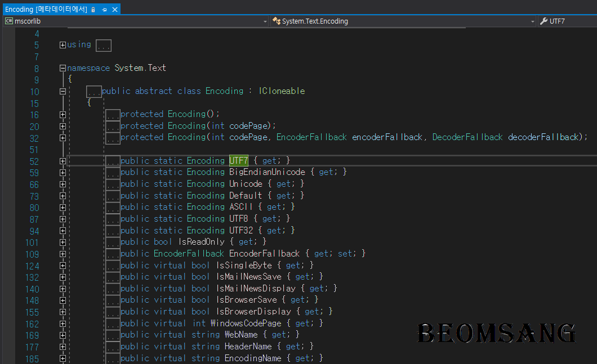Click the decoderFallback parameter name
This screenshot has width=597, height=364.
543,137
